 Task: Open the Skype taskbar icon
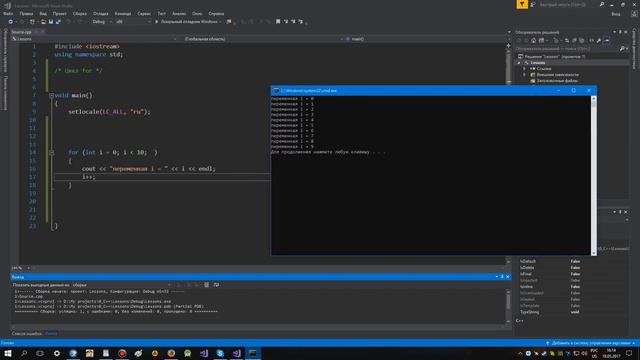220,353
